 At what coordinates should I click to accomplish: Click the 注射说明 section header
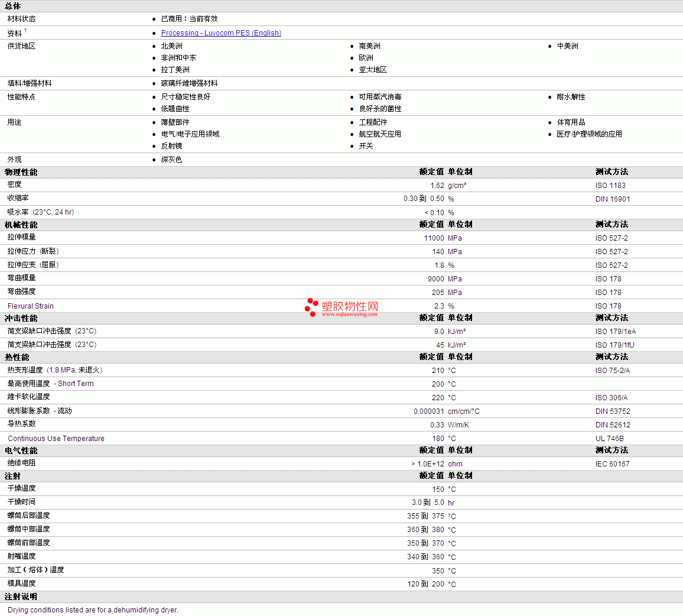coord(21,597)
